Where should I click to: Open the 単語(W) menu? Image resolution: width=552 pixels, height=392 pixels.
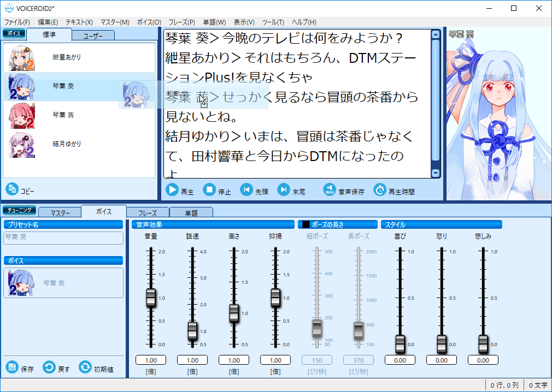click(x=214, y=22)
